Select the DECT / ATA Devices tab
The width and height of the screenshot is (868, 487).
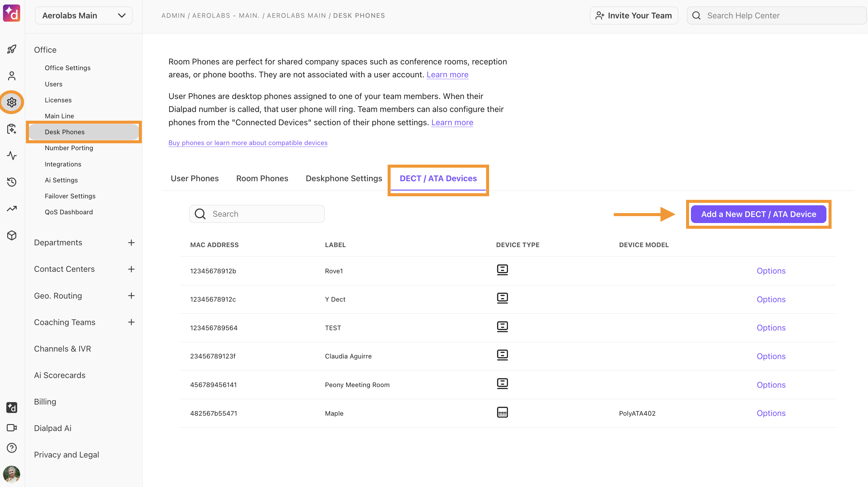point(438,178)
